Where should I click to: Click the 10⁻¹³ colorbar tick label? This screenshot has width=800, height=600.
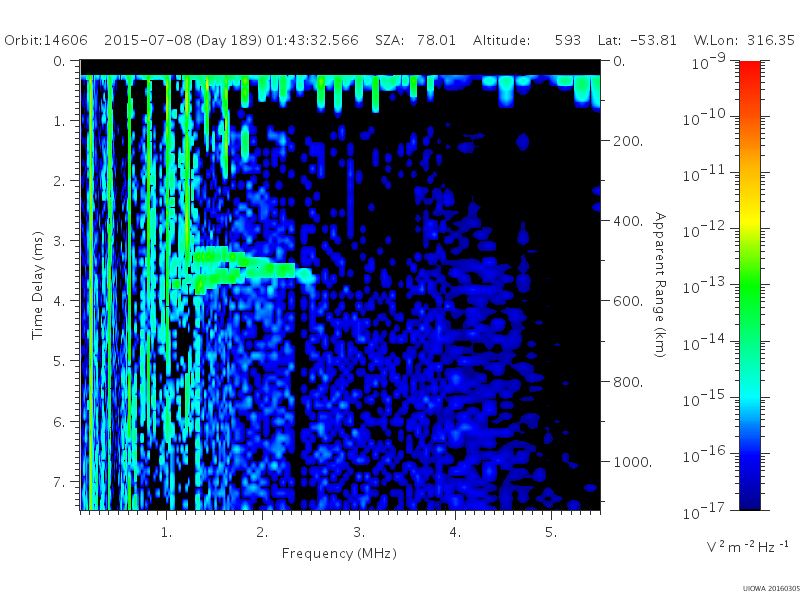coord(704,286)
